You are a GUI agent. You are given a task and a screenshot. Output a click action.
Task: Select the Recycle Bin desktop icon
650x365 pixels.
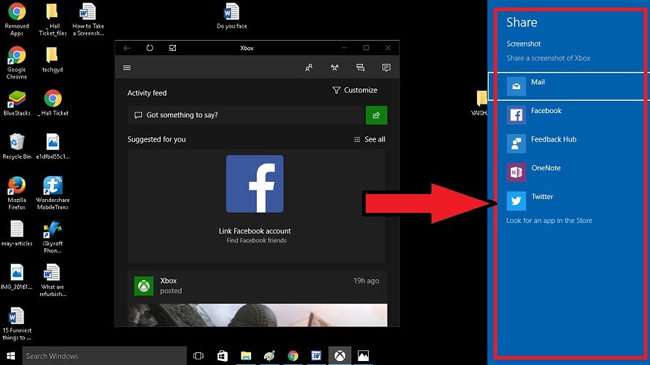tap(17, 146)
